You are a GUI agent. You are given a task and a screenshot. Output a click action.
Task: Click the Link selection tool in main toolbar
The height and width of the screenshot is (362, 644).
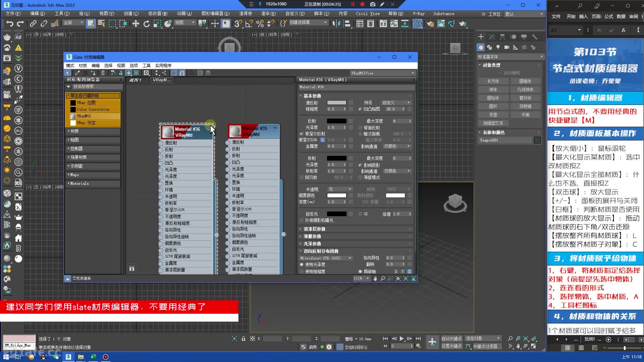pos(33,23)
